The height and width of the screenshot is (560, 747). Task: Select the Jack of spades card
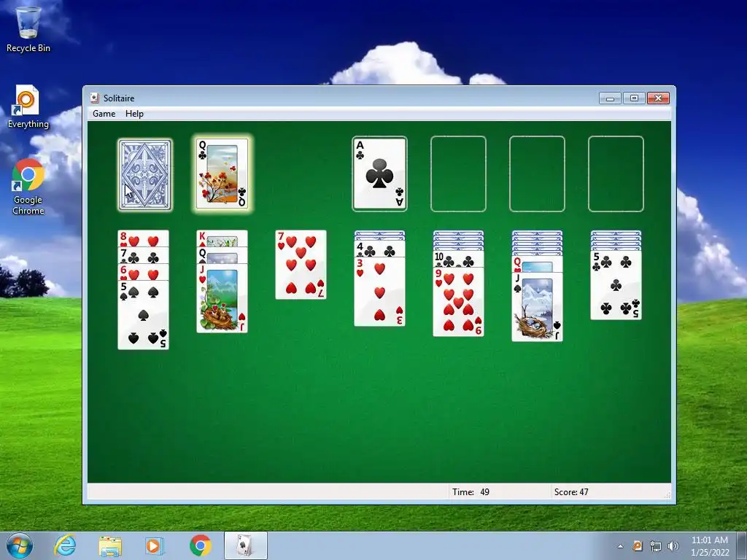click(x=537, y=307)
